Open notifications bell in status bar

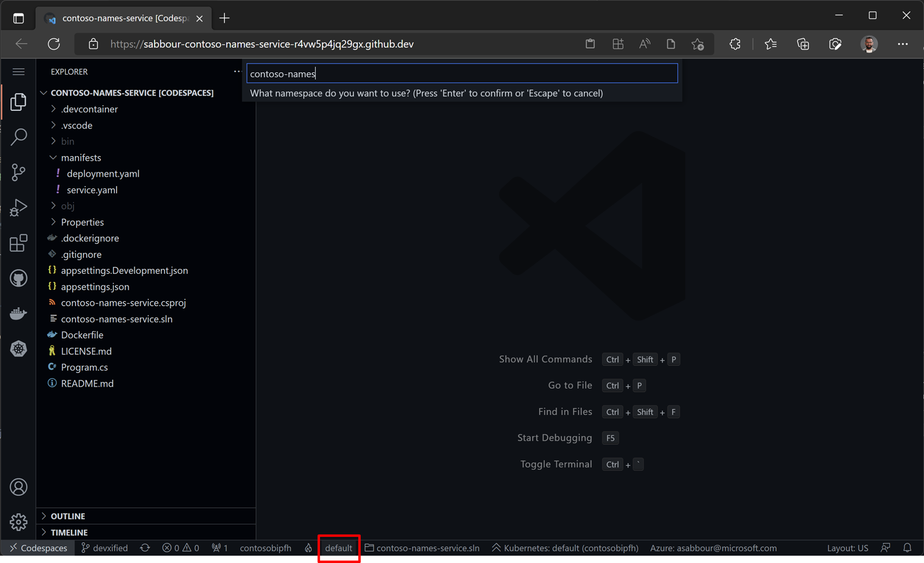(907, 548)
